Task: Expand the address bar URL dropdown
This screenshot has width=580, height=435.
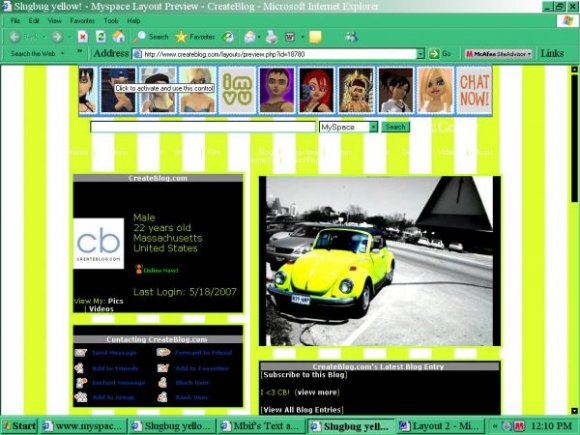Action: 421,54
